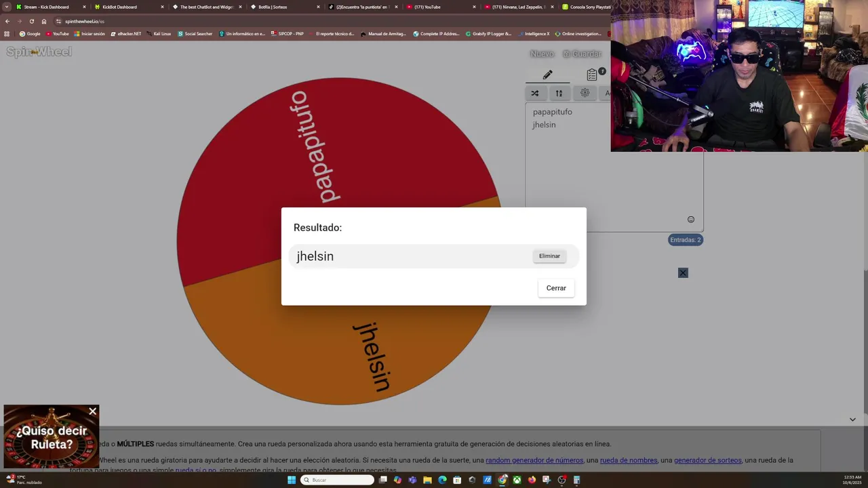Open the Windows Start menu
Viewport: 868px width, 488px height.
pos(292,480)
